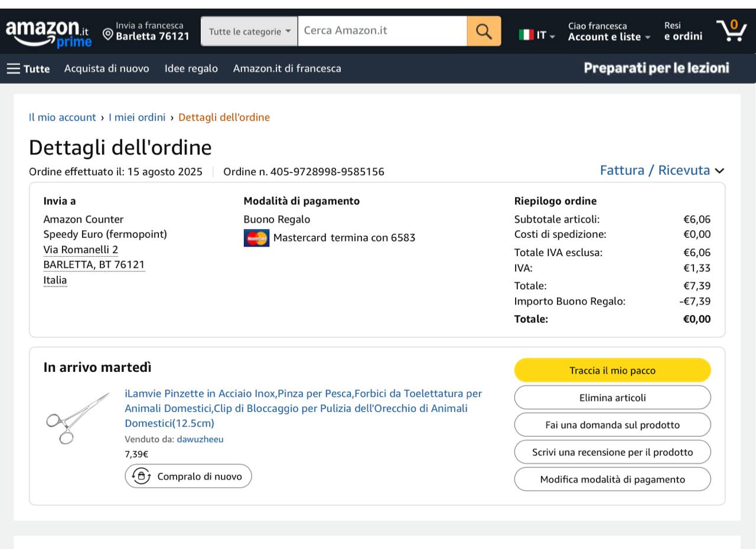756x549 pixels.
Task: Click the Traccia il mio pacco button
Action: coord(612,371)
